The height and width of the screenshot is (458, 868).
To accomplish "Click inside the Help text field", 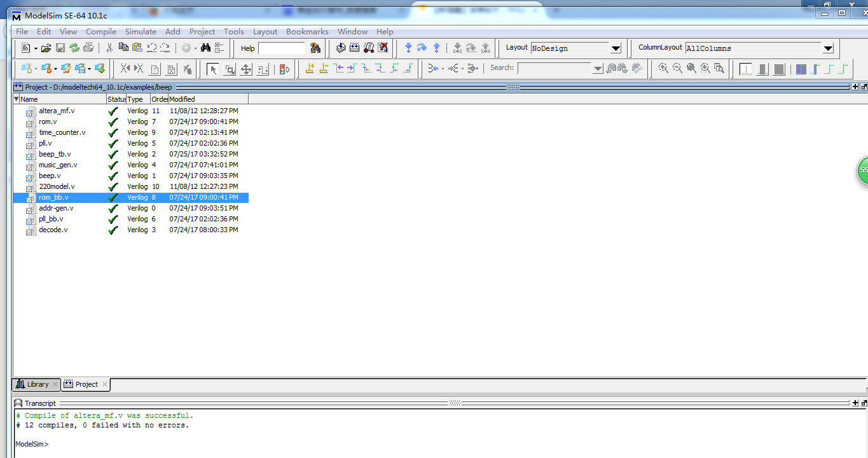I will coord(281,48).
